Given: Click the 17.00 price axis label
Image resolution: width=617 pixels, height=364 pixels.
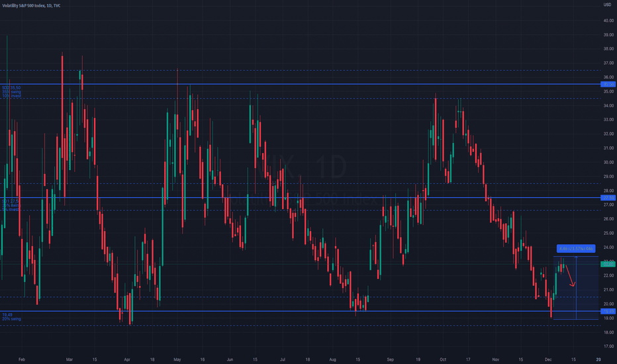Looking at the screenshot, I should (608, 346).
